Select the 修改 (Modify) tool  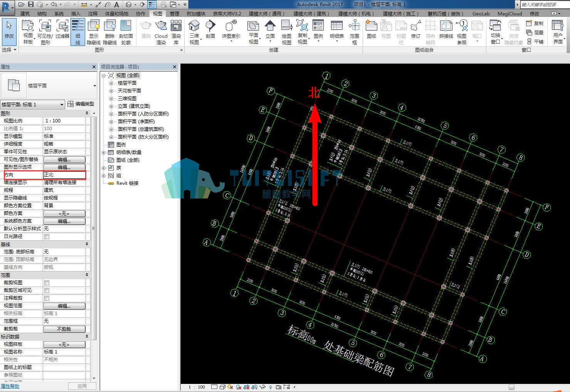click(9, 32)
